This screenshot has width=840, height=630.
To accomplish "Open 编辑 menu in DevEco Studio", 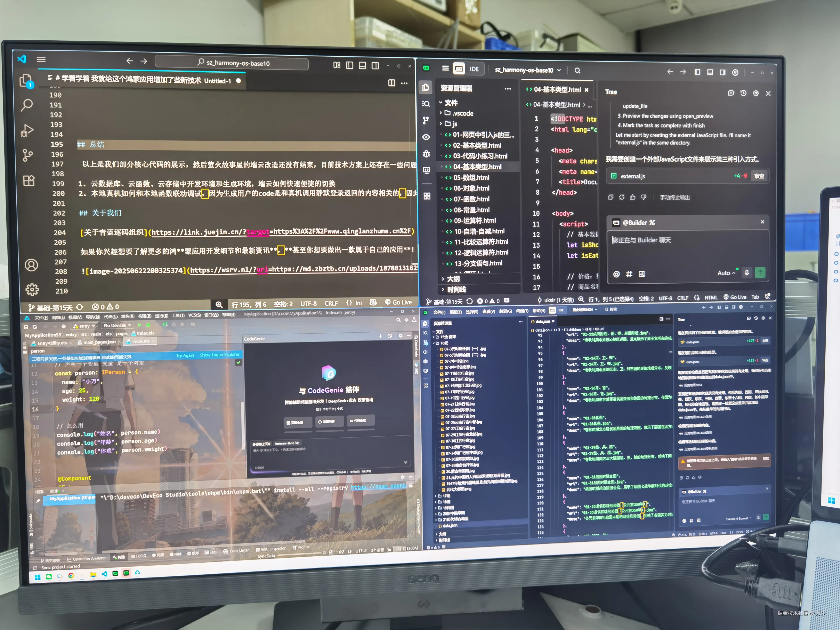I will pyautogui.click(x=58, y=317).
